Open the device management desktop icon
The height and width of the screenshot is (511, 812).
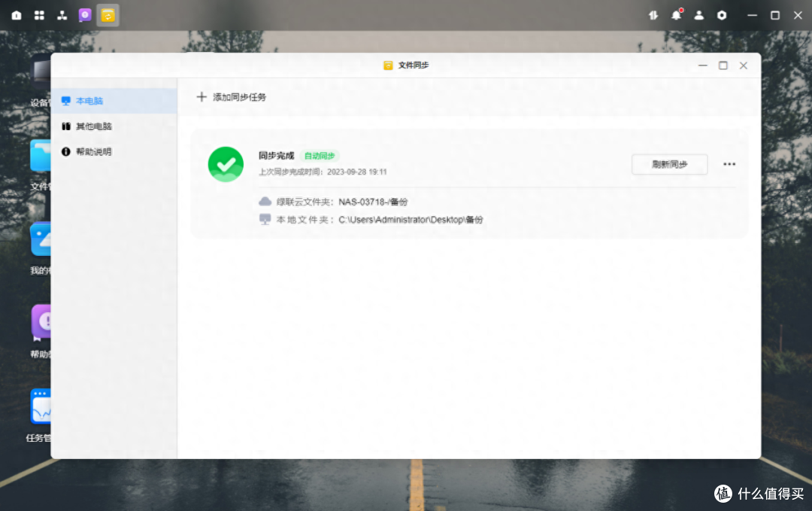tap(42, 71)
